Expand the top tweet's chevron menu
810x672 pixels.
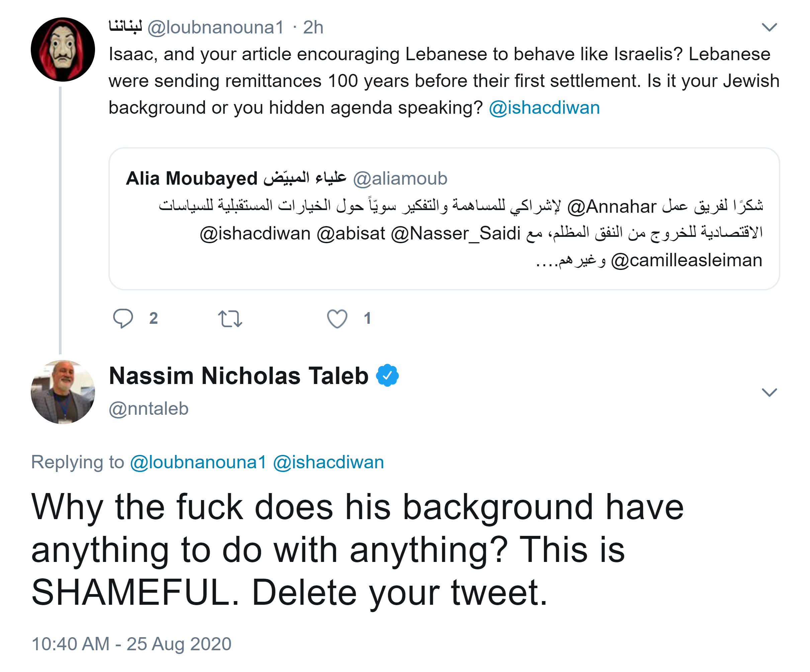point(769,27)
